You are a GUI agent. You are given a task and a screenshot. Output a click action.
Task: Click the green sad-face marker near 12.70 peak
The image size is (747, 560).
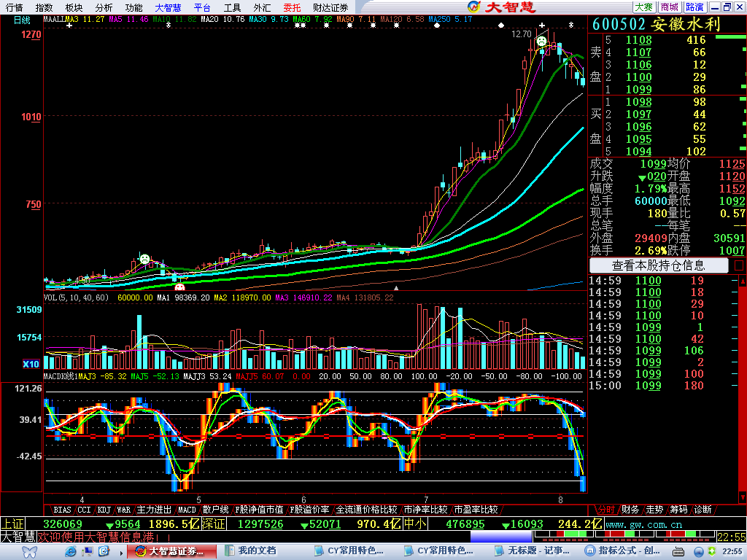541,42
